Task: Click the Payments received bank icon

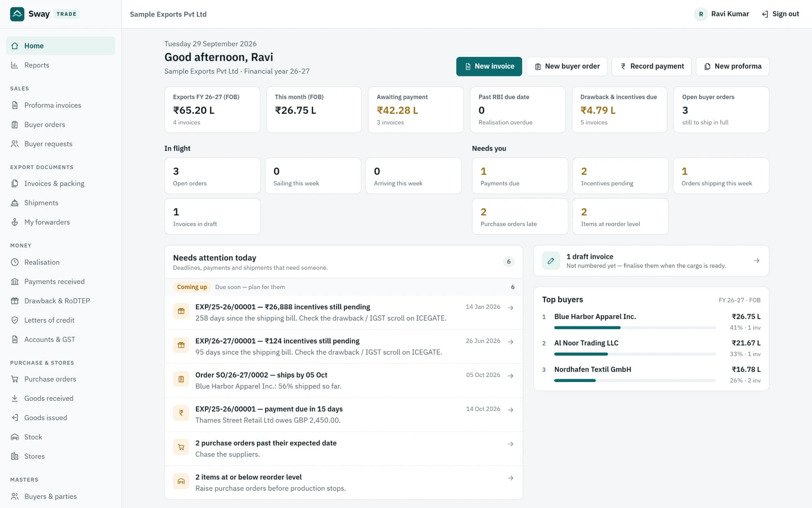Action: click(15, 282)
